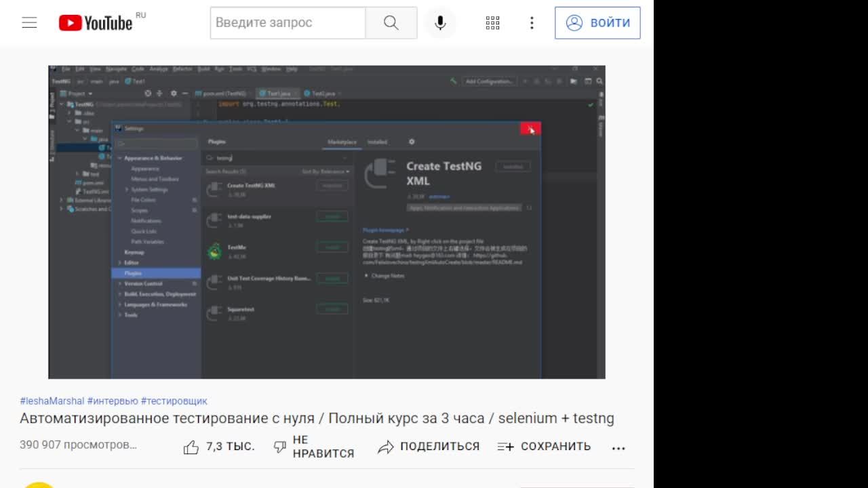
Task: Open the YouTube hamburger guide menu
Action: coord(29,22)
